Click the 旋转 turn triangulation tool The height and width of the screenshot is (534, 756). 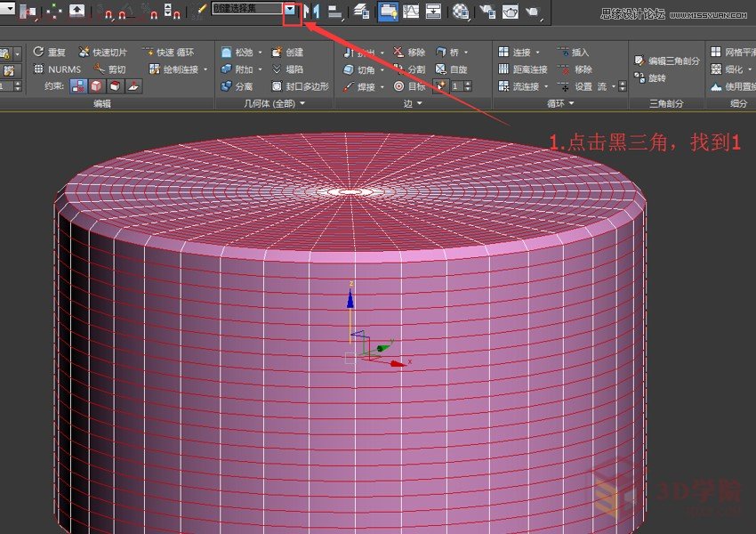tap(650, 77)
